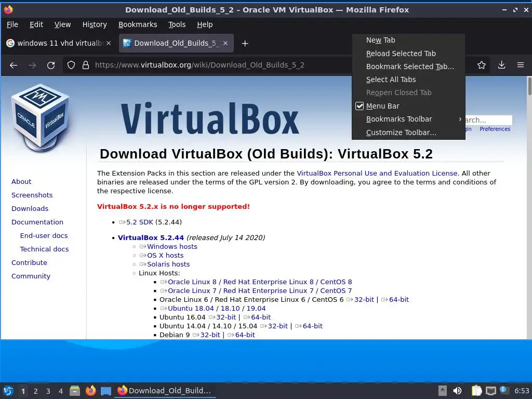
Task: Click the network tray icon
Action: pos(490,391)
